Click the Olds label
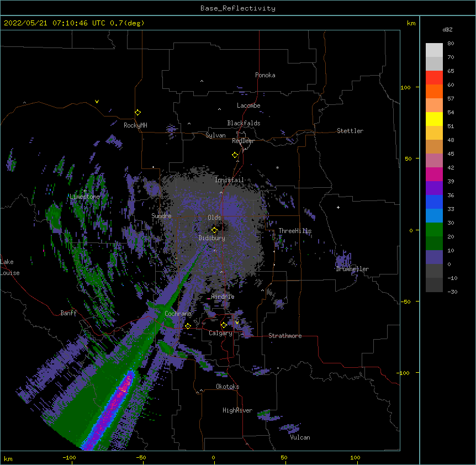 point(214,218)
